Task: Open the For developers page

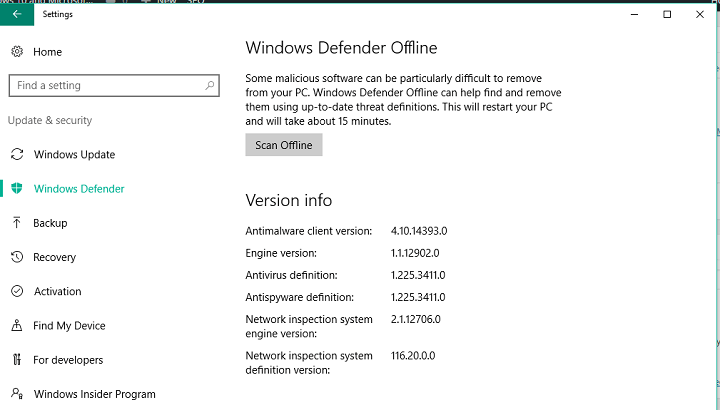Action: pos(68,359)
